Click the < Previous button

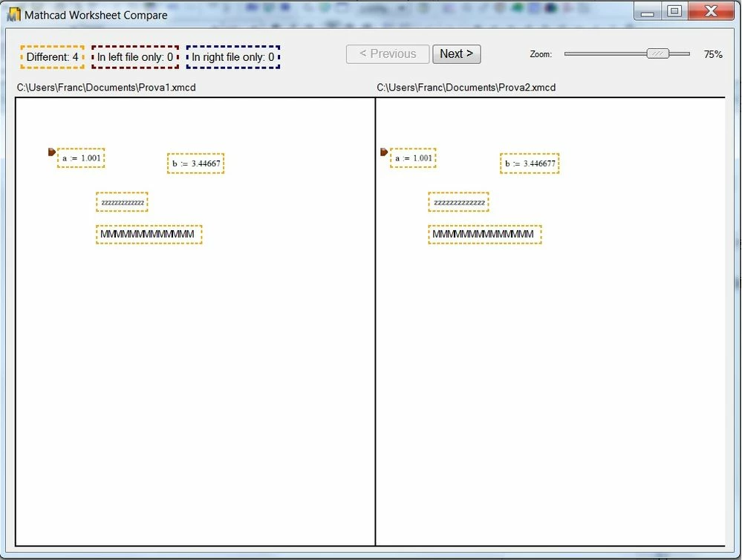(388, 54)
